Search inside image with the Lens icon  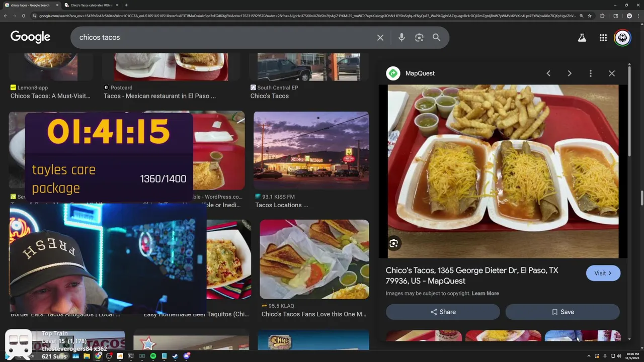coord(393,243)
